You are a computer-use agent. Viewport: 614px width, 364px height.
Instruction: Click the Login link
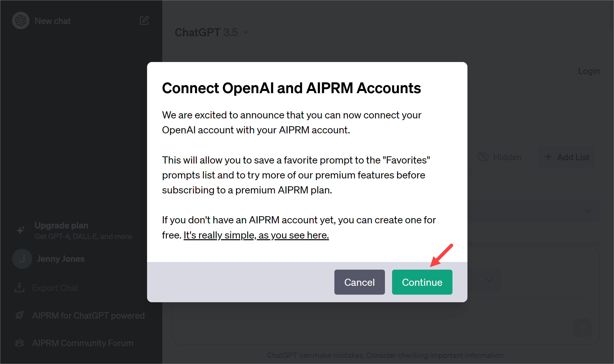pyautogui.click(x=589, y=71)
